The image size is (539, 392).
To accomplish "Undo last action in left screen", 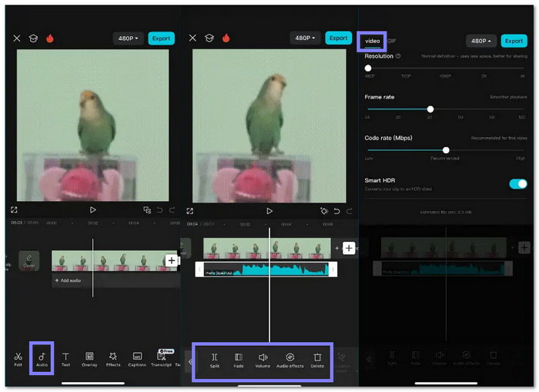I will 159,209.
